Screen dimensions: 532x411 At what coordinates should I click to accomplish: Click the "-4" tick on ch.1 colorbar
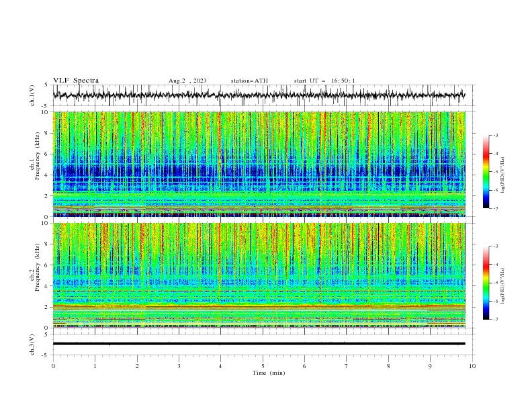tap(495, 154)
